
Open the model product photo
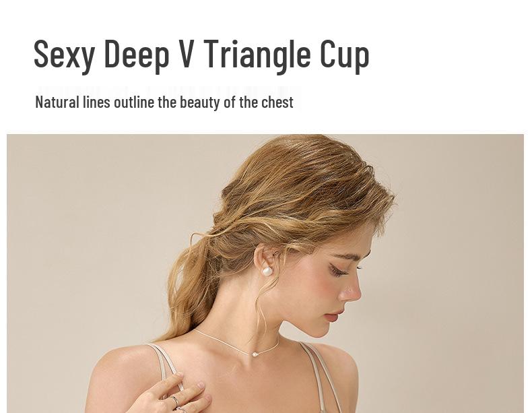pos(265,274)
